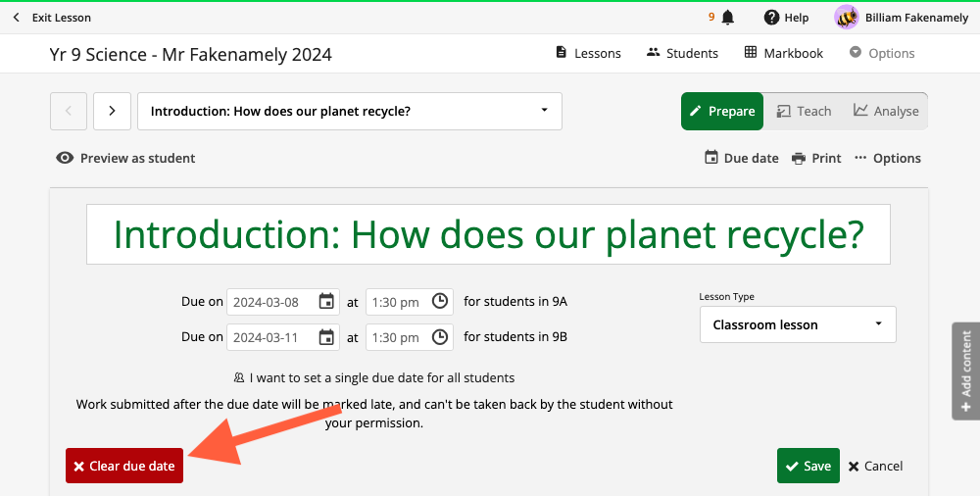Expand the Lesson Type dropdown
Screen dimensions: 980x496
[x=798, y=324]
